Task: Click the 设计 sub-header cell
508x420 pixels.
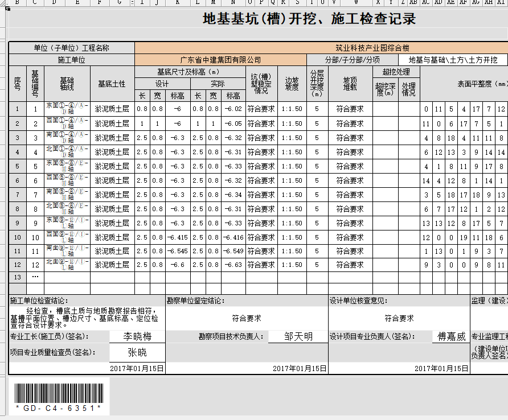Action: coord(162,84)
